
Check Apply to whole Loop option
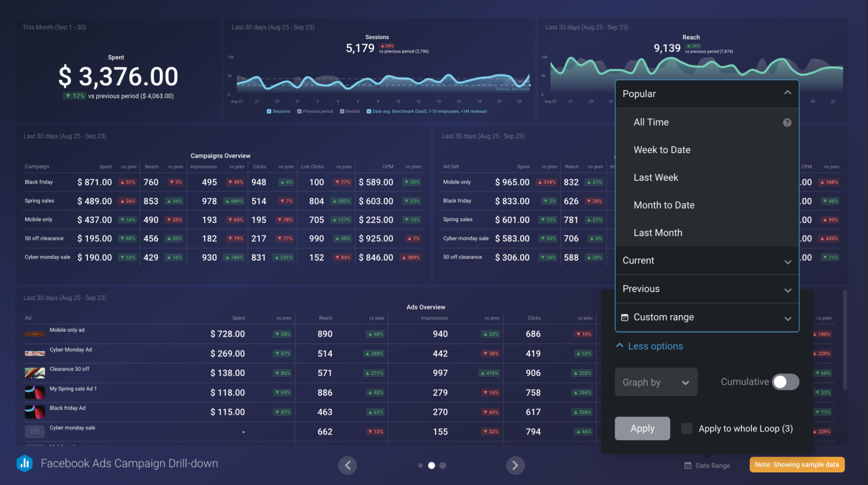pyautogui.click(x=686, y=428)
